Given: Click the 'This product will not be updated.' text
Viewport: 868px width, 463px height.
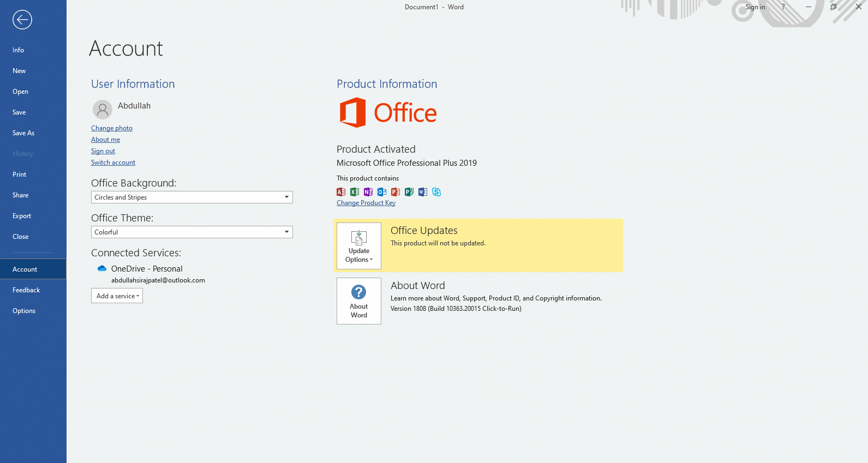Looking at the screenshot, I should (x=438, y=243).
